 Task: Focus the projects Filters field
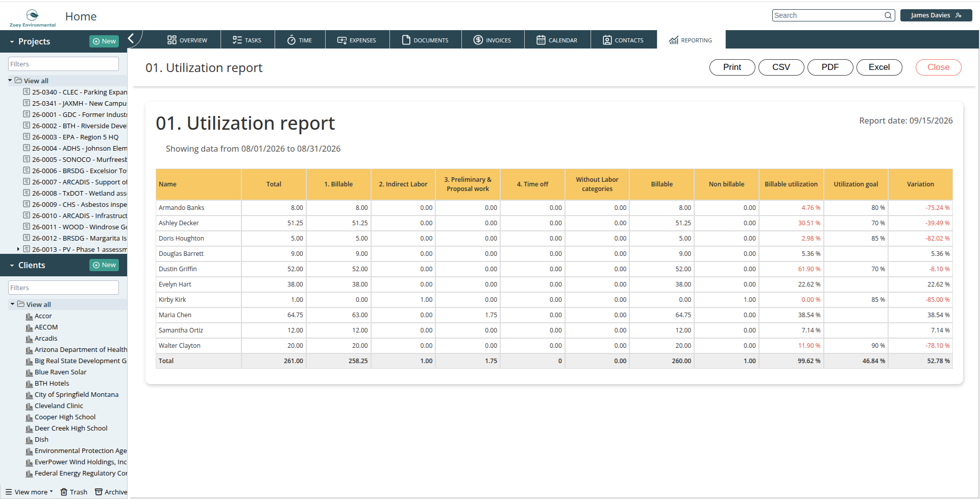[x=63, y=64]
